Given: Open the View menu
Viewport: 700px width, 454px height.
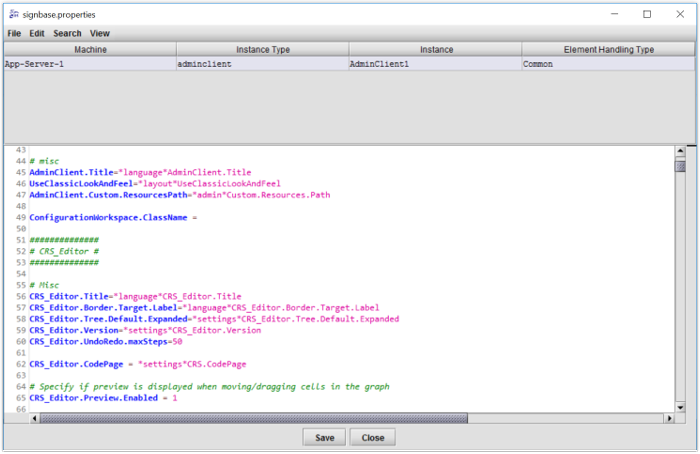Looking at the screenshot, I should click(100, 33).
